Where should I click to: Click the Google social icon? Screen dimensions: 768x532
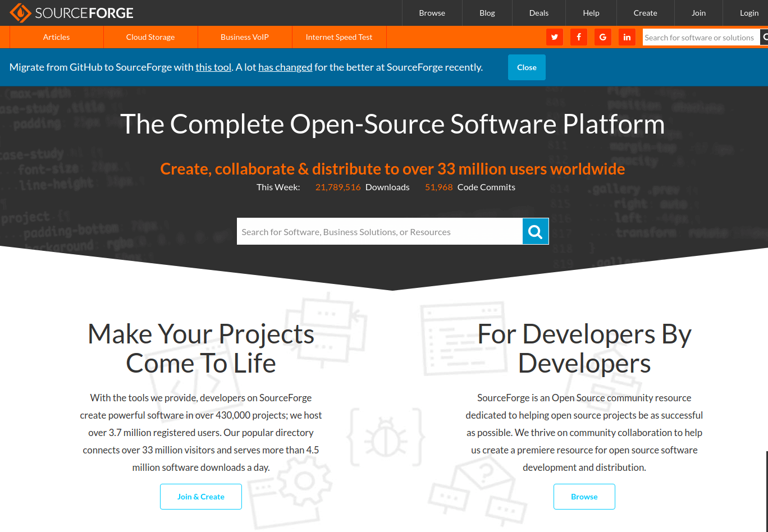(x=603, y=38)
